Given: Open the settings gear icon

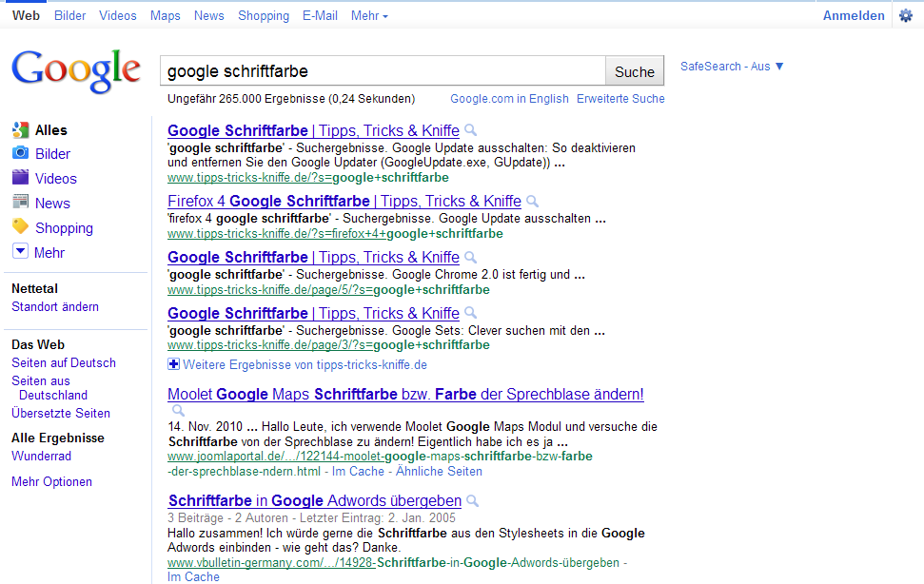Looking at the screenshot, I should (x=905, y=16).
